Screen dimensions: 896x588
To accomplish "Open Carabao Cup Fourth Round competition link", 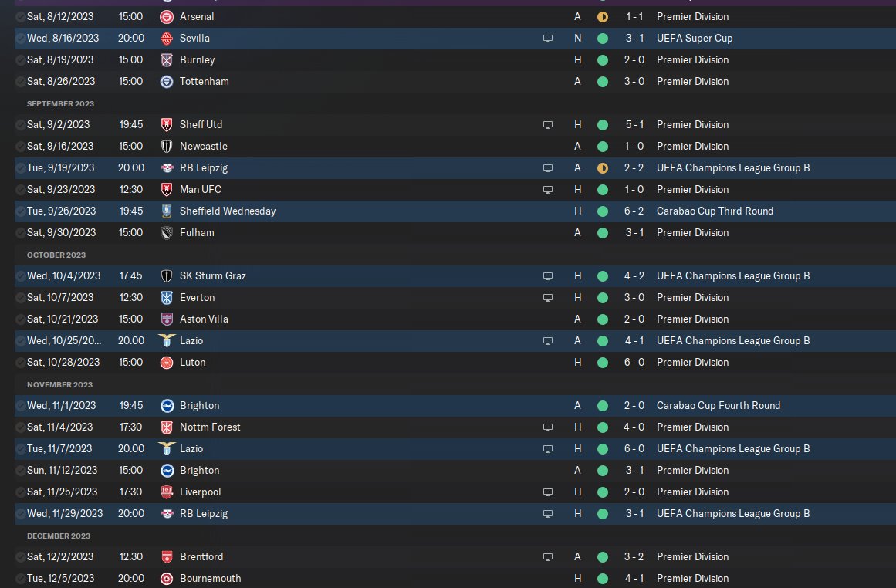I will coord(718,405).
